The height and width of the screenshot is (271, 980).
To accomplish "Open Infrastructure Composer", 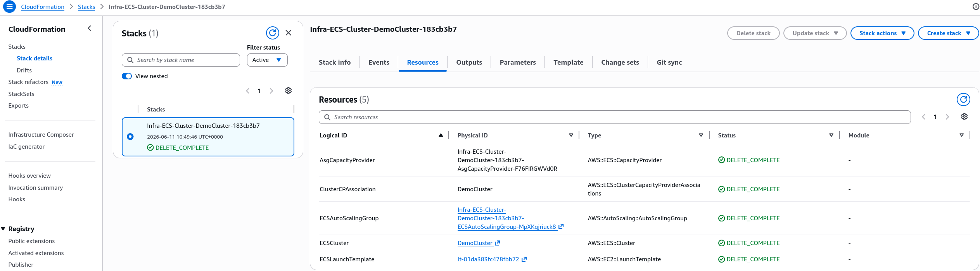I will coord(41,135).
